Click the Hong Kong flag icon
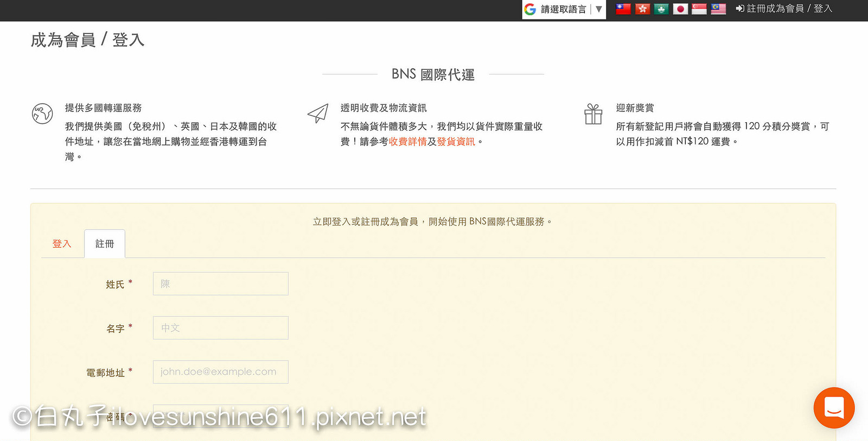The height and width of the screenshot is (441, 868). (642, 9)
